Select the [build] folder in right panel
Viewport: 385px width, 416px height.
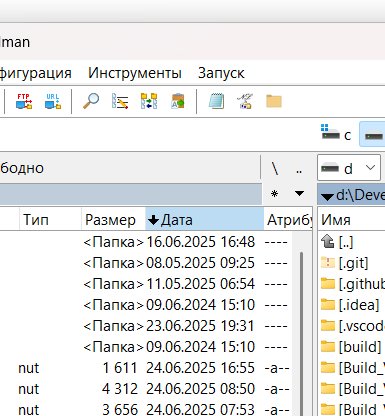coord(351,347)
